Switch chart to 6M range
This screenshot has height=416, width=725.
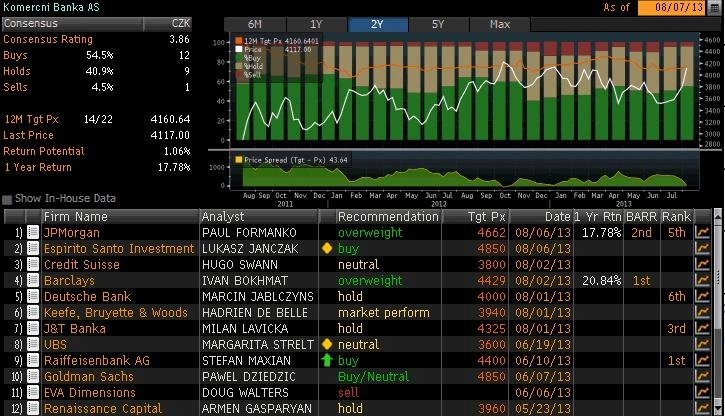point(255,24)
